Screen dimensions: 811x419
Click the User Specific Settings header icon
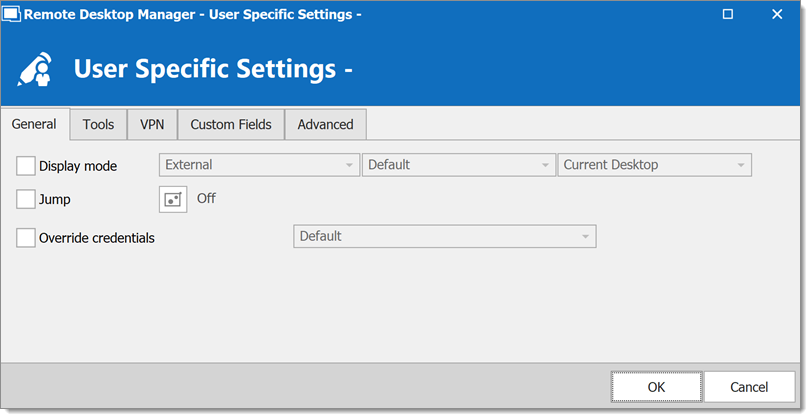(x=36, y=69)
